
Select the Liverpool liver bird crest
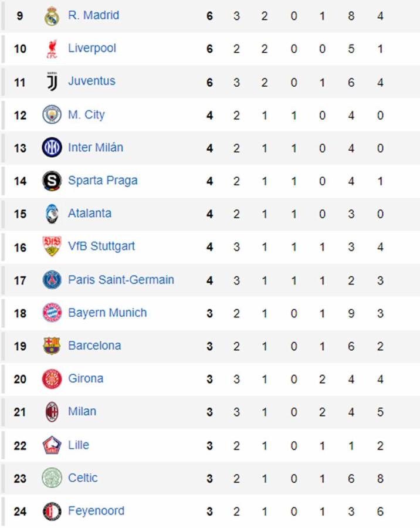52,48
